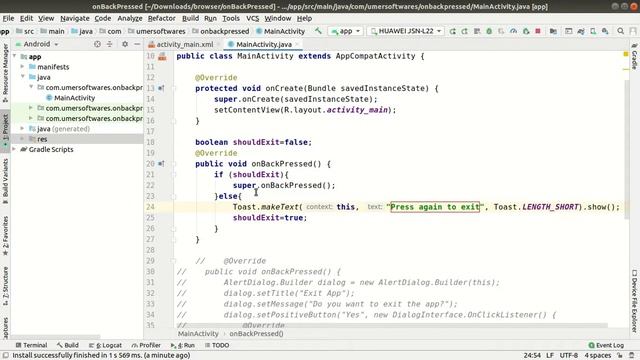640x360 pixels.
Task: Toggle the 2: Favorites side panel
Action: 5,236
